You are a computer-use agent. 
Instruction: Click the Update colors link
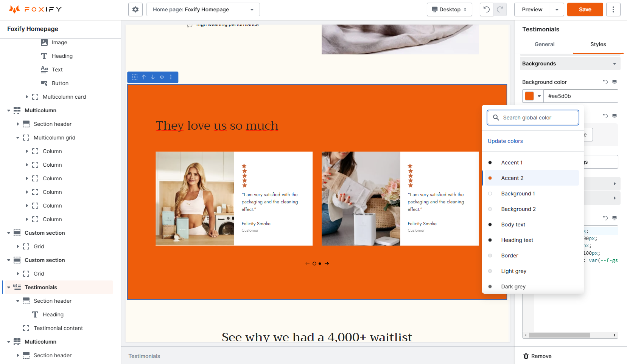point(505,141)
